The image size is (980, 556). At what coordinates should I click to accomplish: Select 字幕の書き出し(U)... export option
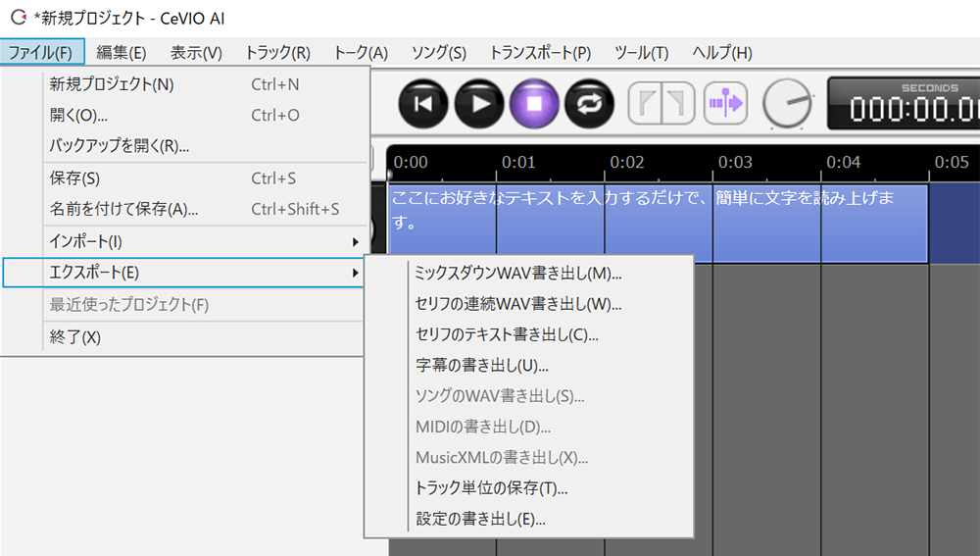[529, 365]
